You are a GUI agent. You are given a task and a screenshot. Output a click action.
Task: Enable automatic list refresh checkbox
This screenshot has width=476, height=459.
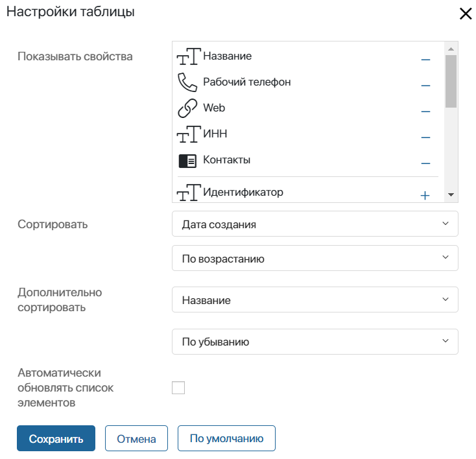tap(178, 388)
